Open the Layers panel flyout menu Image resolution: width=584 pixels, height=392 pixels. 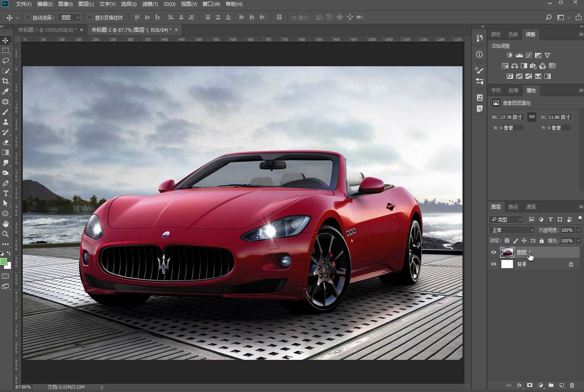[x=581, y=207]
